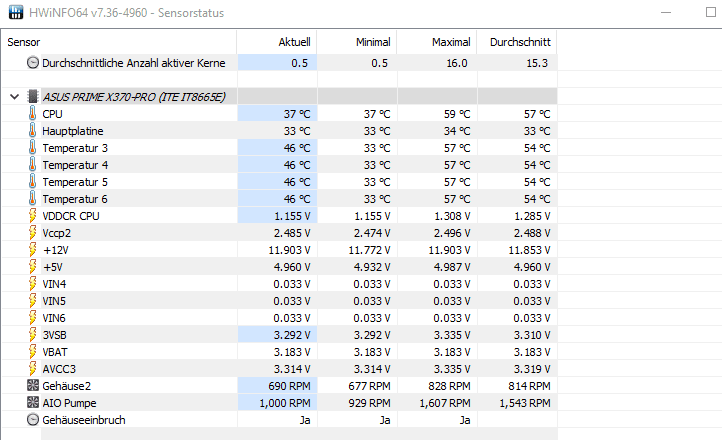
Task: Select the Durchschnittliche Anzahl aktiver Kerne row
Action: tap(279, 63)
